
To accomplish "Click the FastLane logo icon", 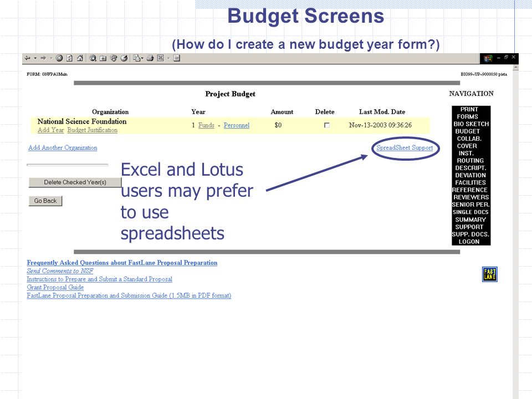I will pos(489,274).
